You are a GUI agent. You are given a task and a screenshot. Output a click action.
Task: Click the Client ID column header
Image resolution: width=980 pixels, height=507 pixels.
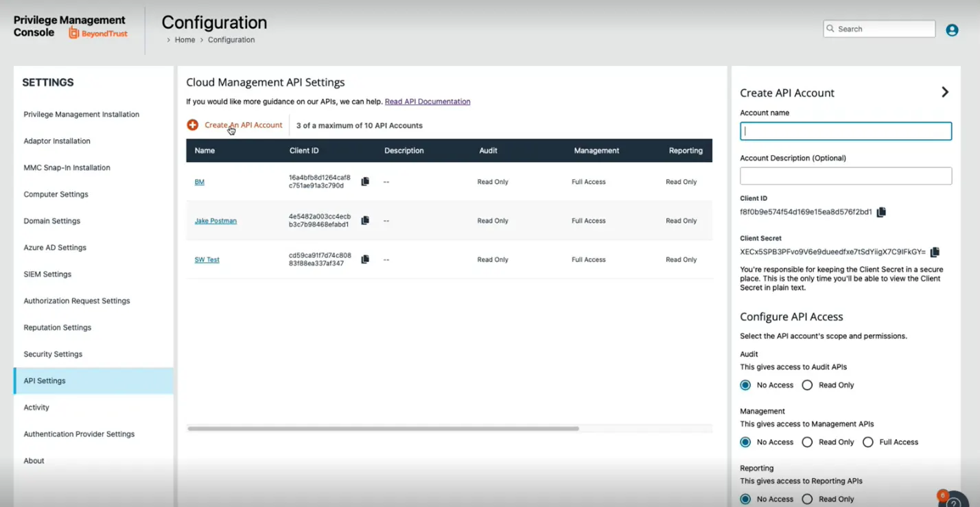pyautogui.click(x=304, y=150)
